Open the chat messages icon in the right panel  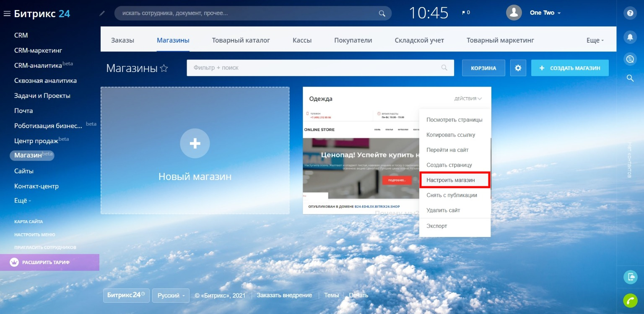(x=630, y=59)
